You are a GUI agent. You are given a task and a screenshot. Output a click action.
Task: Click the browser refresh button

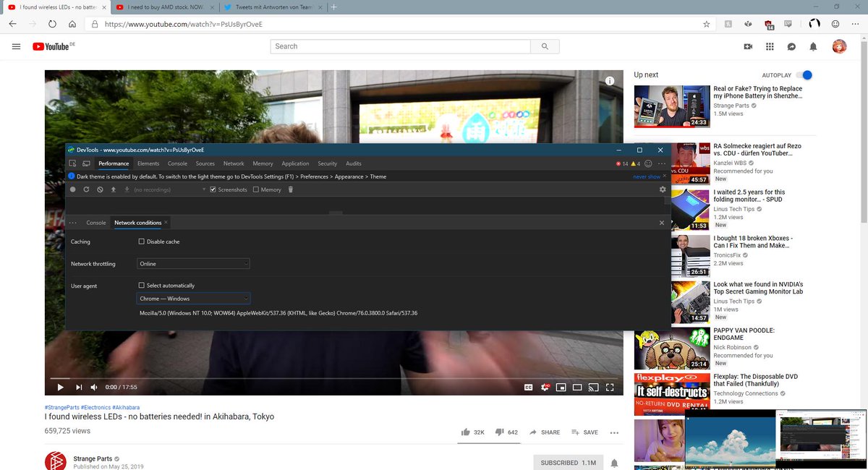[x=52, y=24]
